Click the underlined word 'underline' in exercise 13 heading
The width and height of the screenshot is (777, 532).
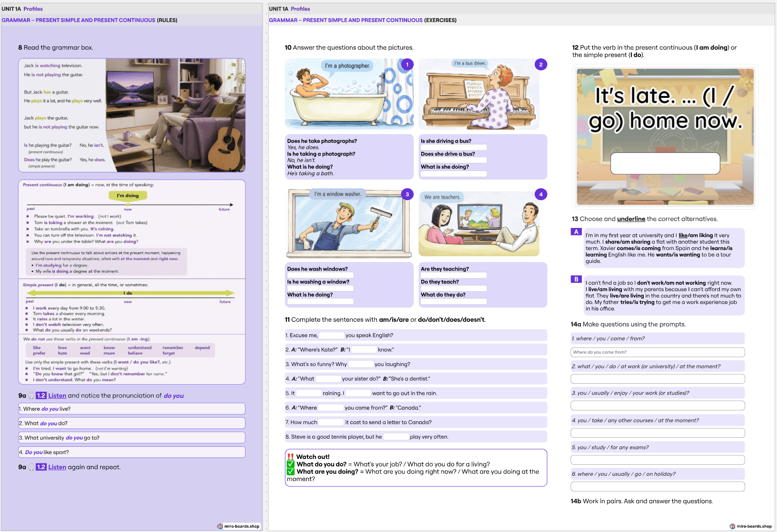pos(631,219)
